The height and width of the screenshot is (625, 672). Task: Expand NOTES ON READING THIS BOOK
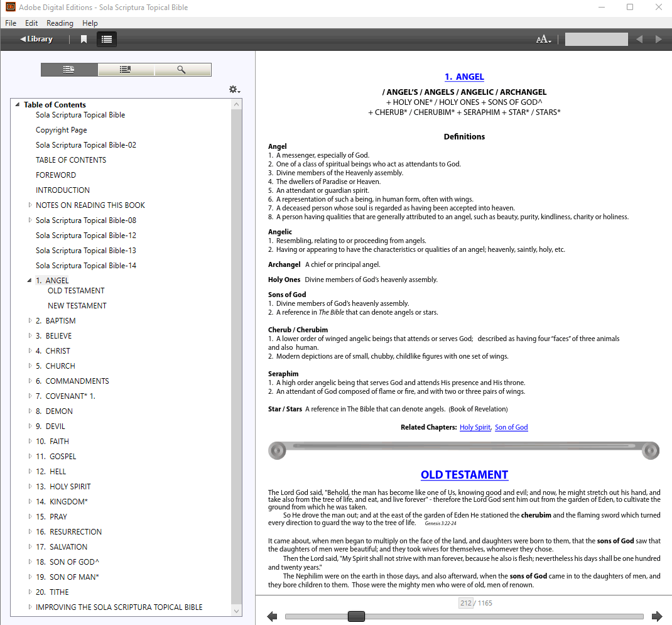click(30, 205)
